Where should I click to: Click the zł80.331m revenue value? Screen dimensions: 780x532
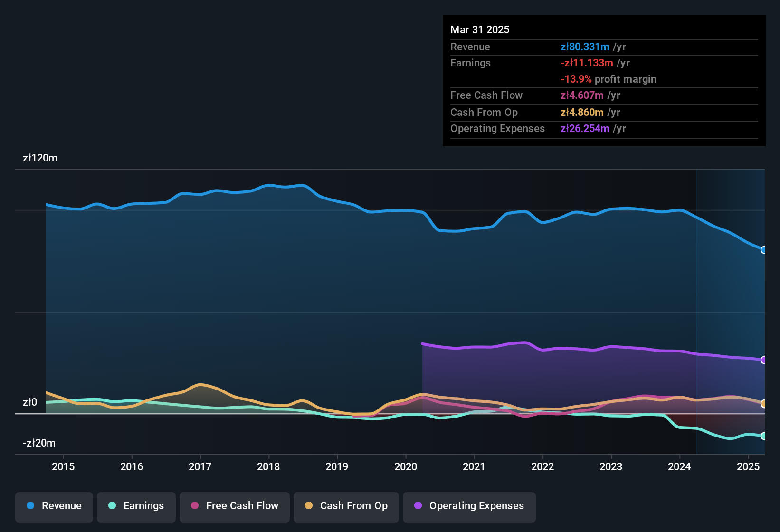[585, 47]
